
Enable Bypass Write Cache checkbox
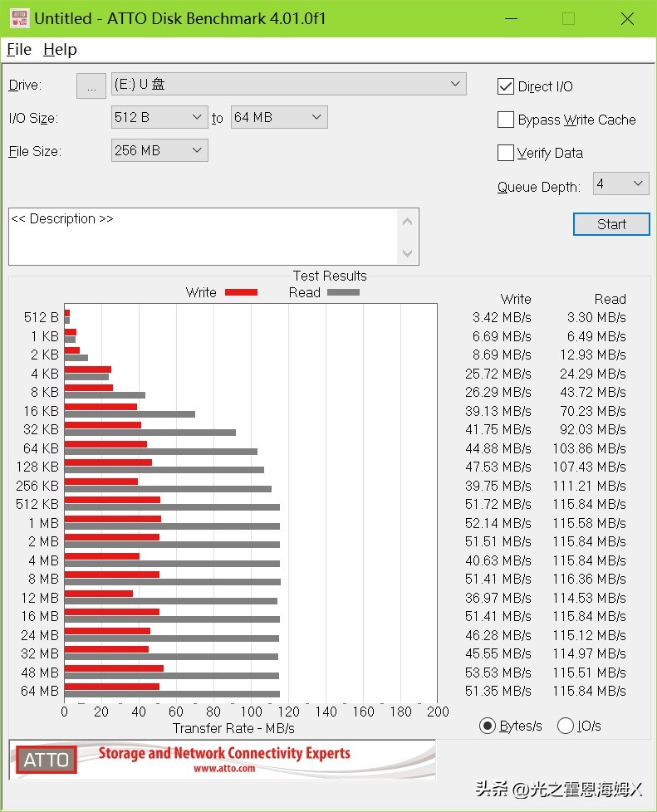coord(505,120)
